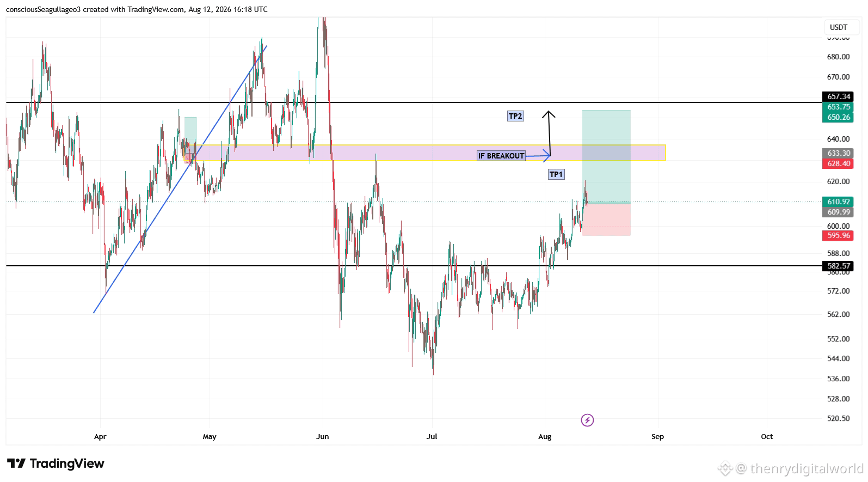The image size is (868, 482).
Task: Click the red 628.40 price label
Action: [838, 163]
